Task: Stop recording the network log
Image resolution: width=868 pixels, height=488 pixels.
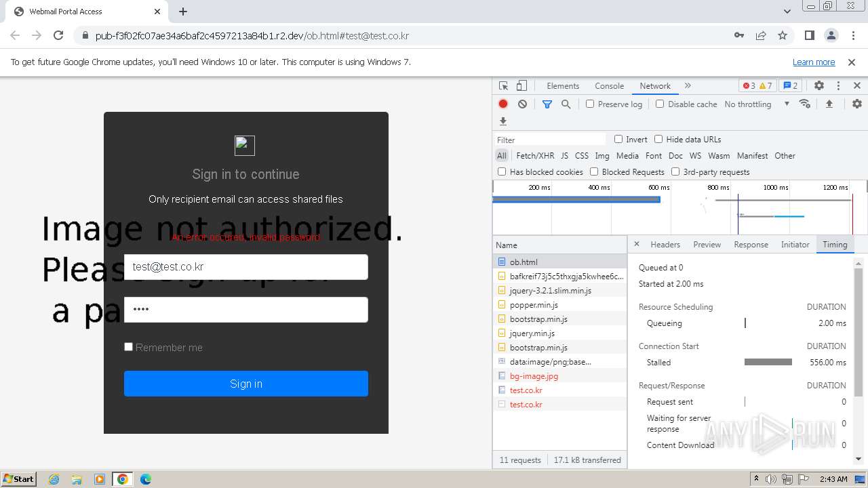Action: point(503,104)
